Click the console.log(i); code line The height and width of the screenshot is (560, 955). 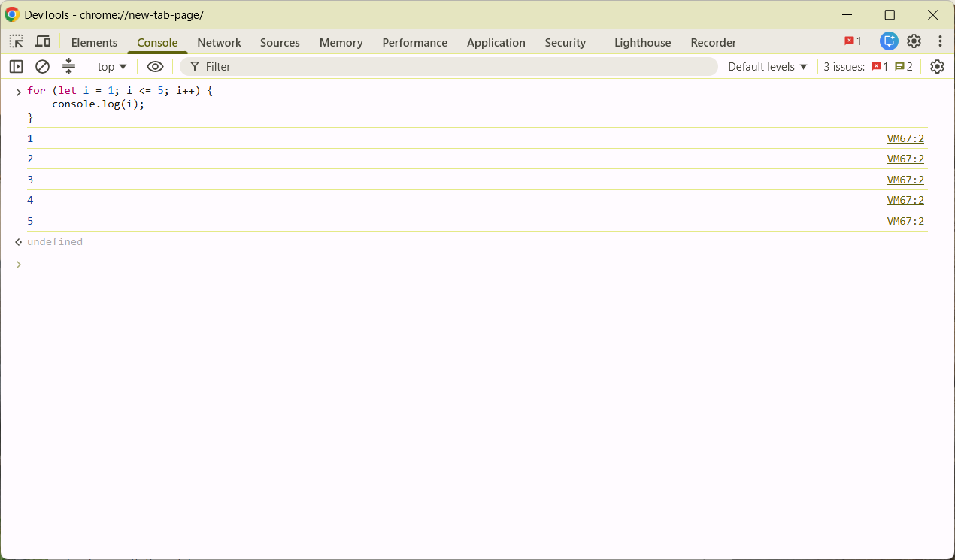[x=98, y=104]
